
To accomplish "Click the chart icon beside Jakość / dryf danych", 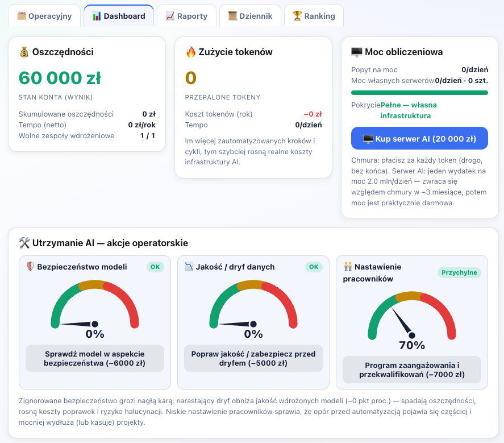I will 189,267.
